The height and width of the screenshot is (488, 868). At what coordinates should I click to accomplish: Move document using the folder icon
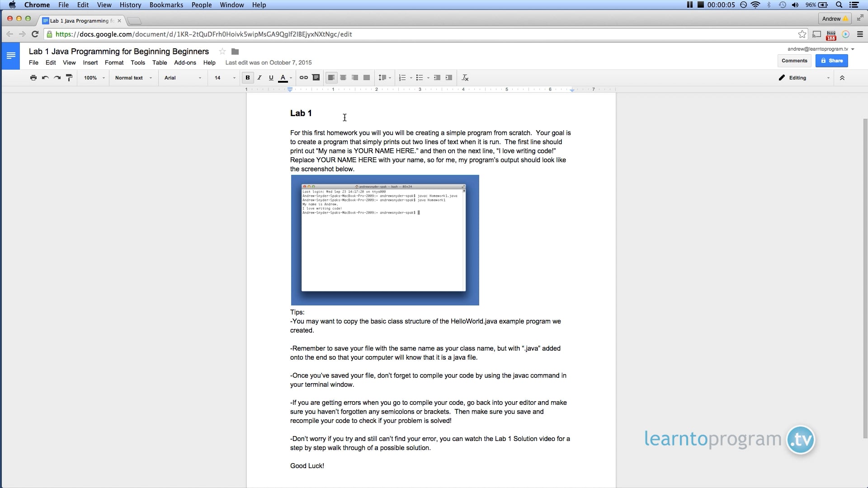[235, 52]
